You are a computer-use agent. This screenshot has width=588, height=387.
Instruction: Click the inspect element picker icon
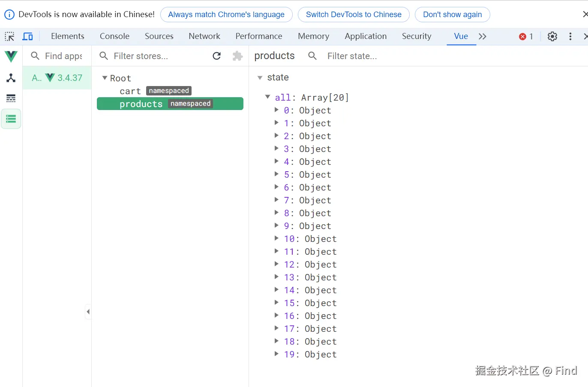pyautogui.click(x=9, y=36)
